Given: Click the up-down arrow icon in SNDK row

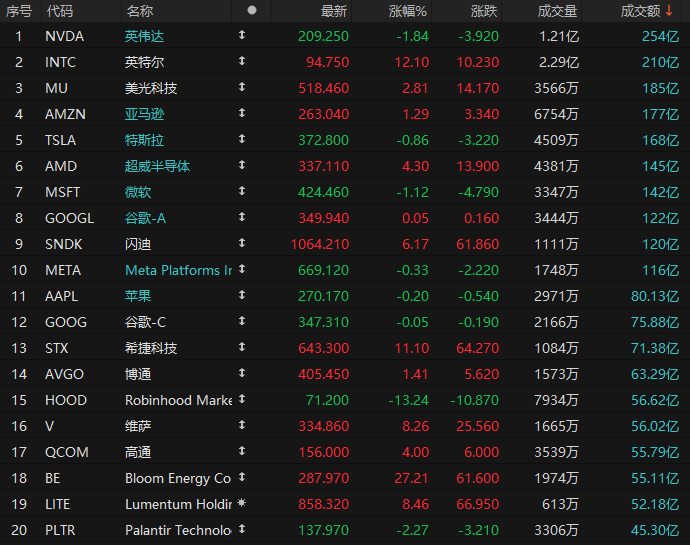Looking at the screenshot, I should coord(242,243).
